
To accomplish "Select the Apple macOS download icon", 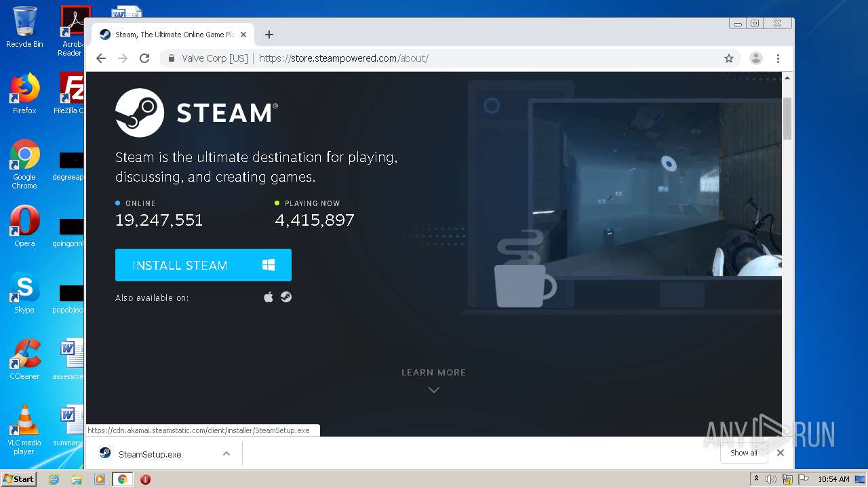I will (x=269, y=297).
